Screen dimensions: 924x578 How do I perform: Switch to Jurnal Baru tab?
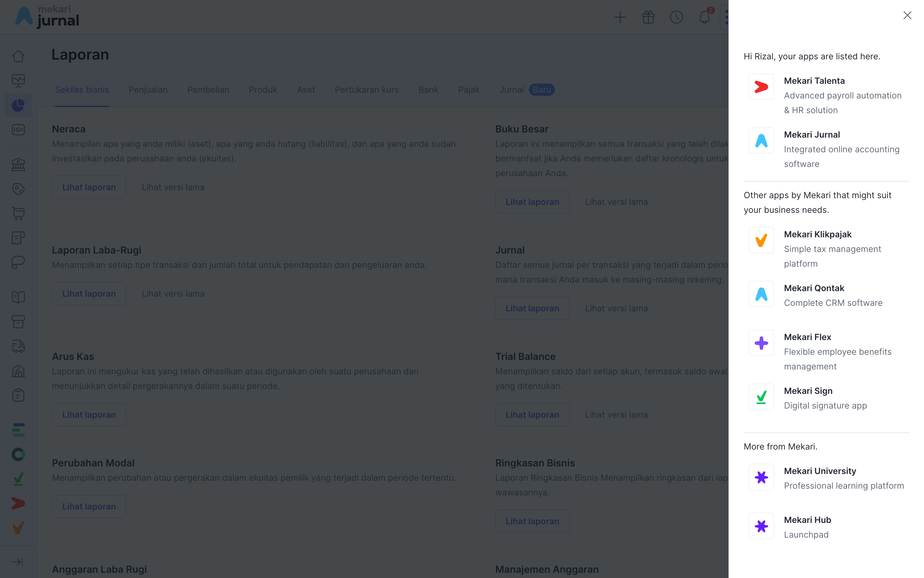527,90
